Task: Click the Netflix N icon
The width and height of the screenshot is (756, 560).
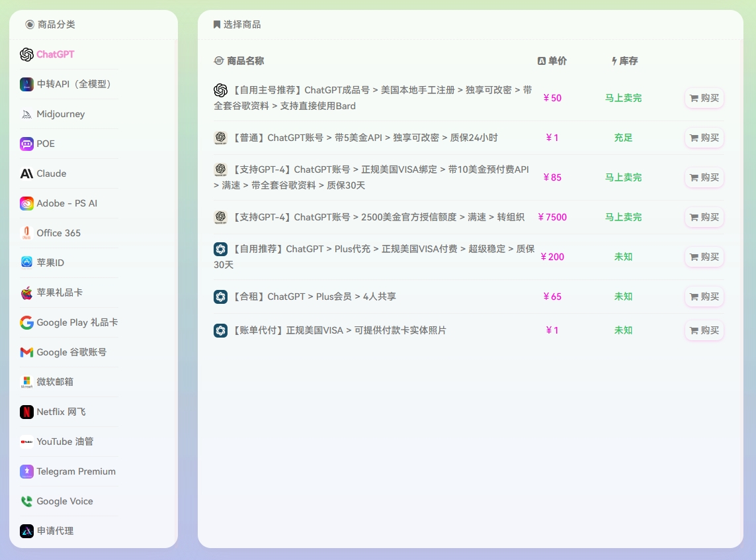Action: pyautogui.click(x=26, y=412)
